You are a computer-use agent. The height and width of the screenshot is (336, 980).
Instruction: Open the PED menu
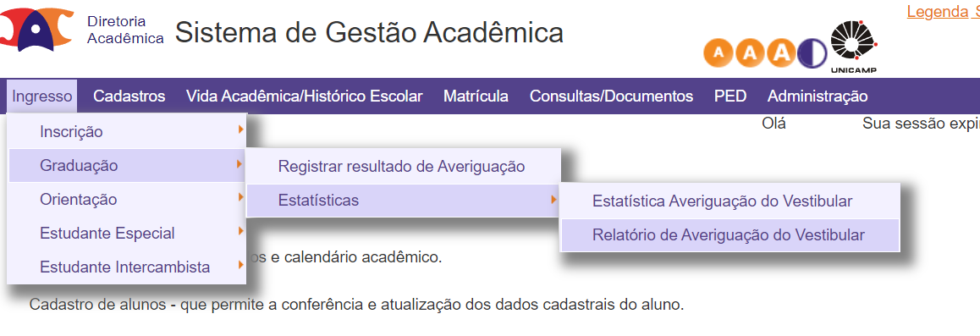coord(730,96)
